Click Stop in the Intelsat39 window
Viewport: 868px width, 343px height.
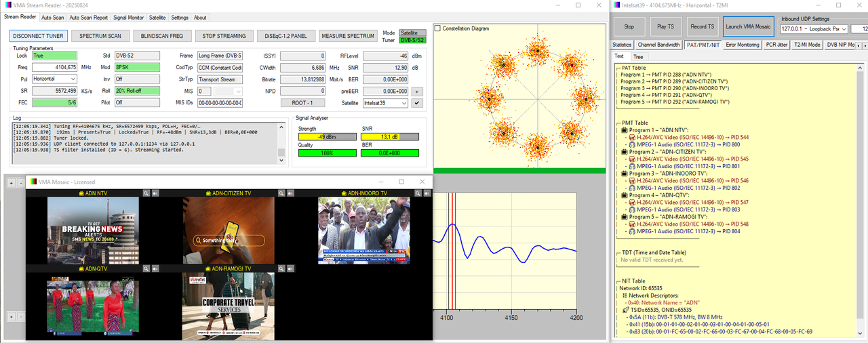tap(629, 26)
